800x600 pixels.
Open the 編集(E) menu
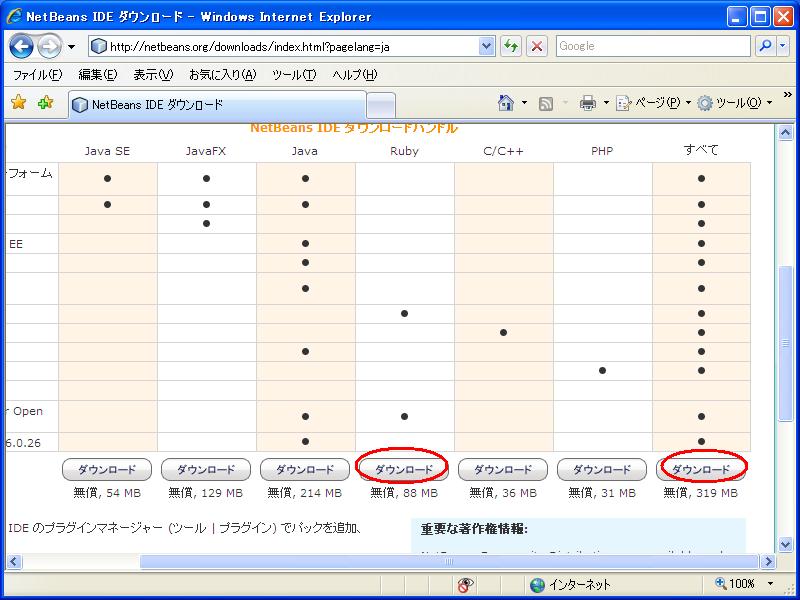tap(97, 75)
